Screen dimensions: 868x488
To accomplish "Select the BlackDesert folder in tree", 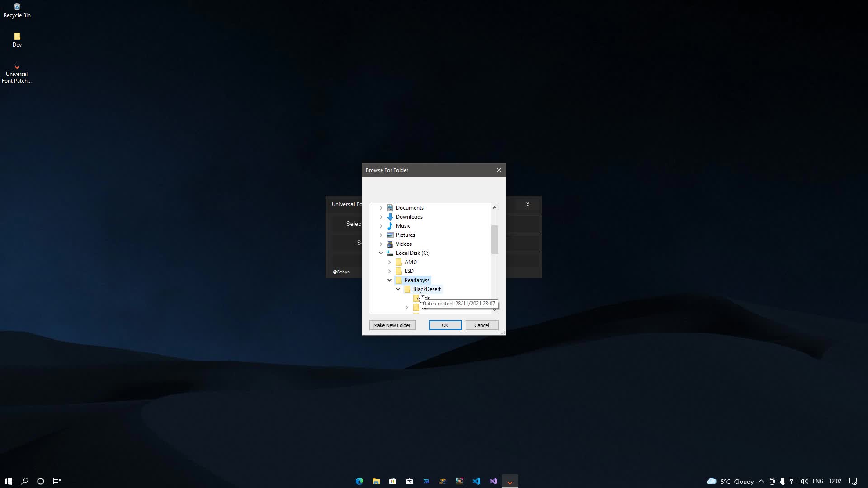I will click(426, 289).
